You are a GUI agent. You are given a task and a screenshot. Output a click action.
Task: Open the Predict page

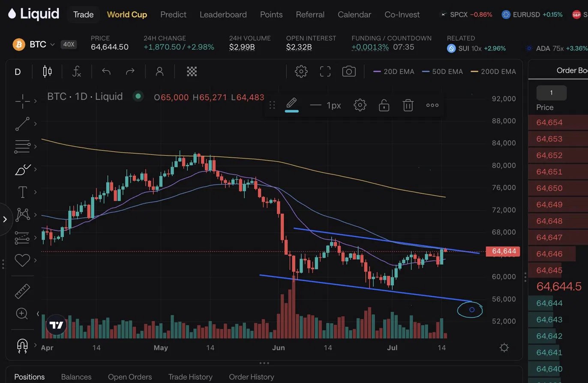[173, 15]
